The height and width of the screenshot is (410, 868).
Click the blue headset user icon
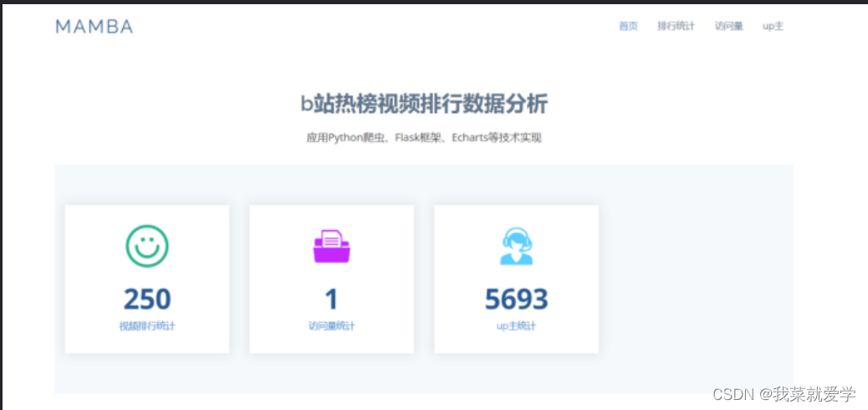(x=517, y=246)
